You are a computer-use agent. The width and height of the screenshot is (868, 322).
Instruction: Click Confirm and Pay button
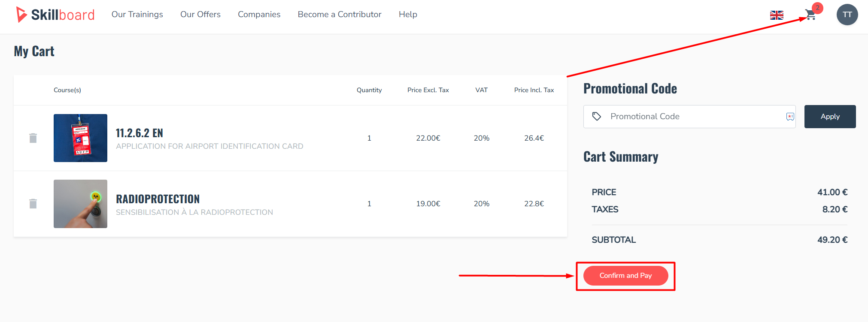pos(625,276)
